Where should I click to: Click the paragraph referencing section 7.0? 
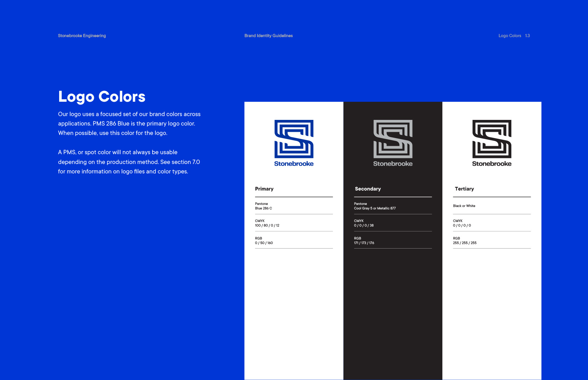coord(129,162)
